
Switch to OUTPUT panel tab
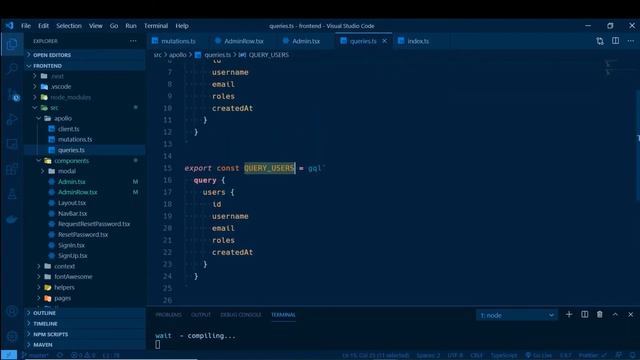point(201,315)
